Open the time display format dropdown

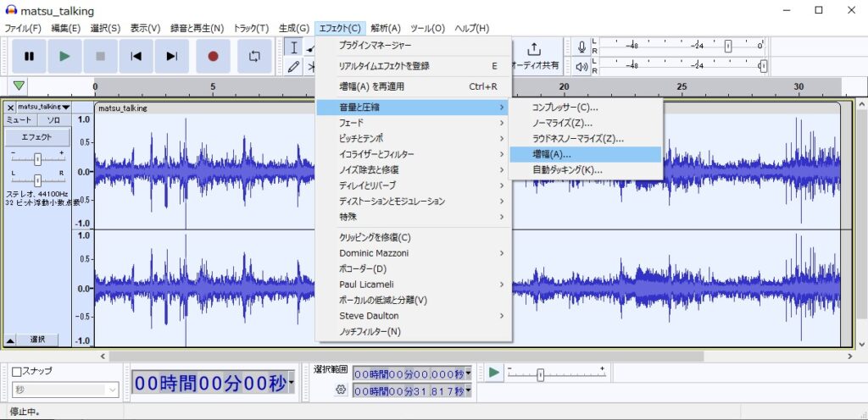point(292,384)
